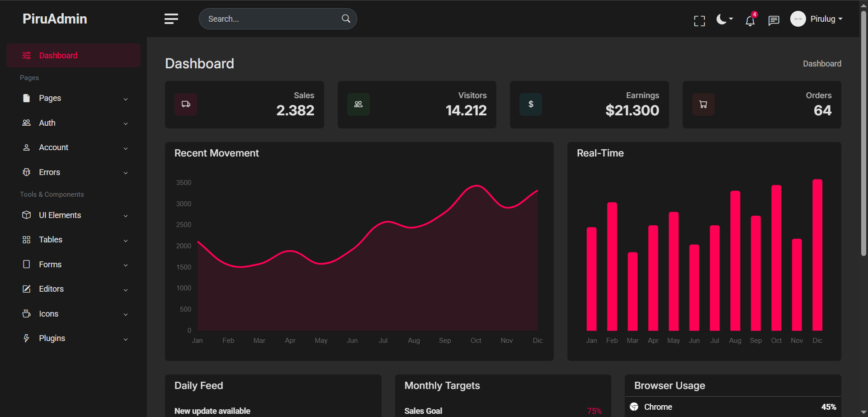This screenshot has height=417, width=868.
Task: Click the Plugins lightning icon
Action: coord(27,338)
